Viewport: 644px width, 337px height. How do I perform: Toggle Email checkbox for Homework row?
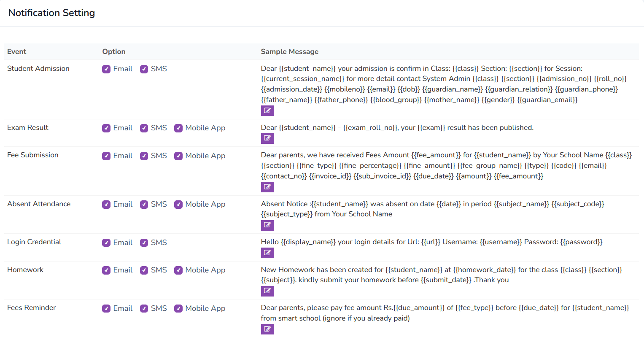[x=106, y=270]
